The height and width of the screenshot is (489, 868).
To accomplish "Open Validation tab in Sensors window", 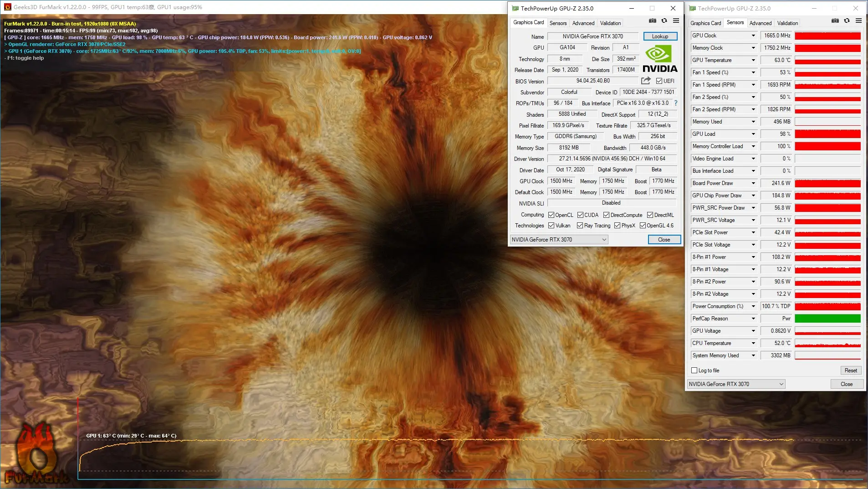I will coord(787,23).
